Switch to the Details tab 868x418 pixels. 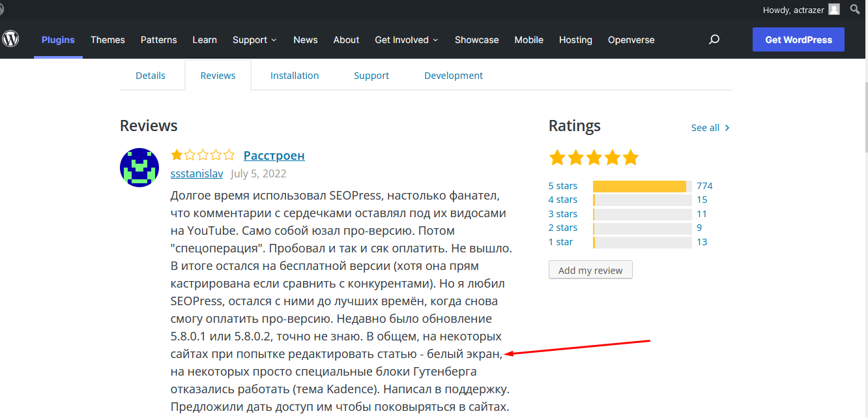coord(151,76)
